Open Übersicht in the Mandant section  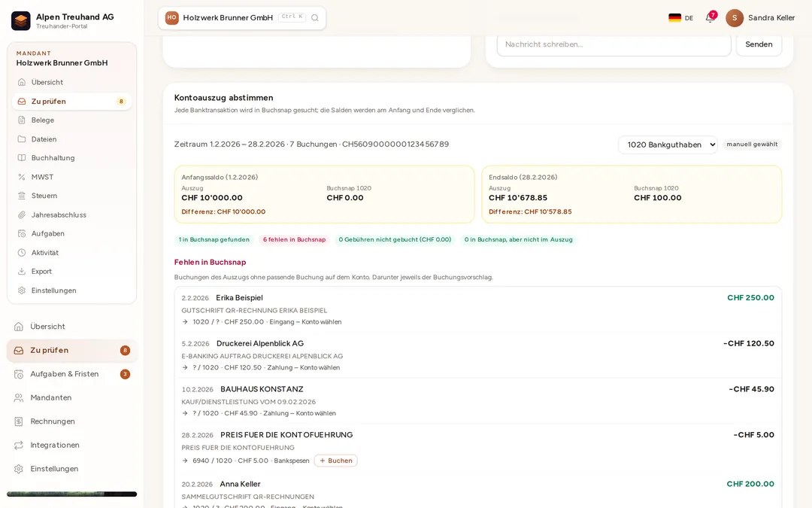tap(72, 82)
